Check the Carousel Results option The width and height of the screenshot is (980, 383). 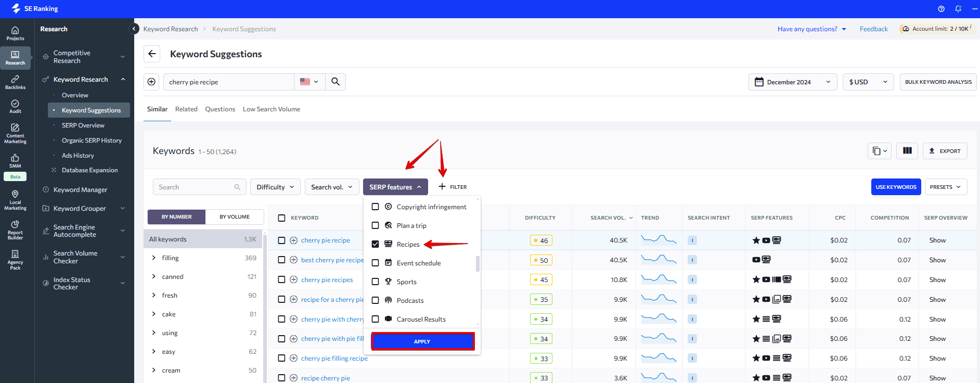point(375,319)
